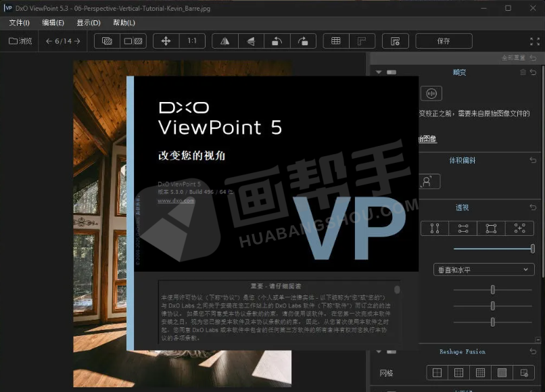
Task: Click the small minus button below sliders
Action: [538, 340]
